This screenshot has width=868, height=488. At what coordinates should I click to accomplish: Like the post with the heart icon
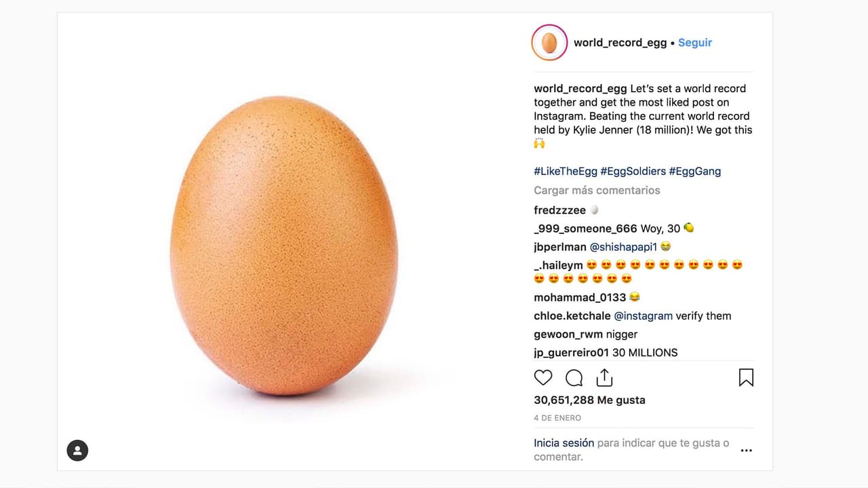click(x=543, y=378)
